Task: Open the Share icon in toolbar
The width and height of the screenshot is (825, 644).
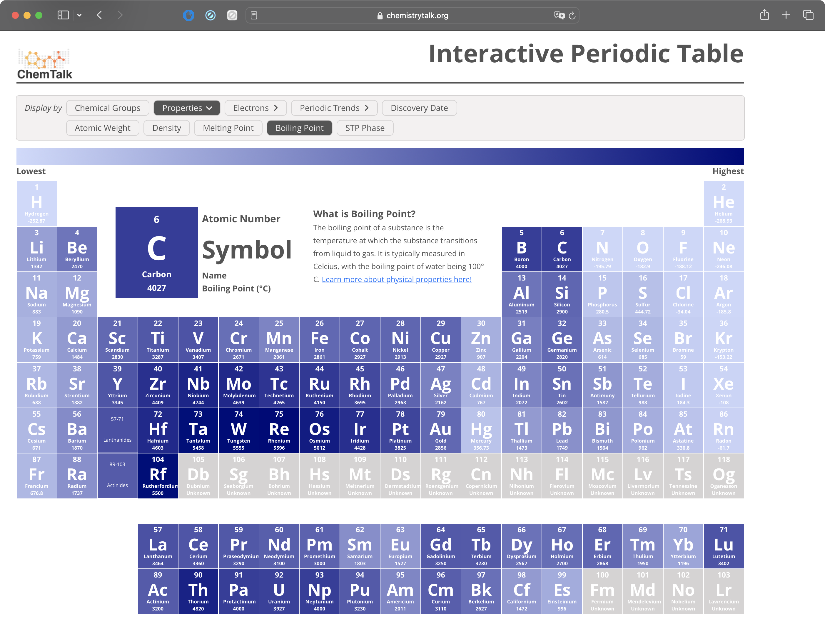Action: click(x=764, y=14)
